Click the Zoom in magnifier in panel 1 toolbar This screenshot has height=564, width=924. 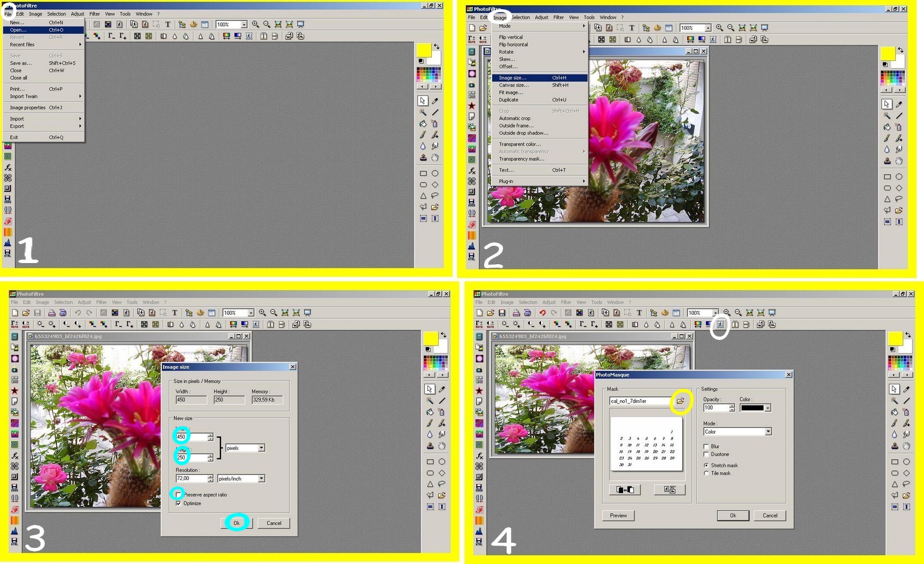pyautogui.click(x=256, y=25)
